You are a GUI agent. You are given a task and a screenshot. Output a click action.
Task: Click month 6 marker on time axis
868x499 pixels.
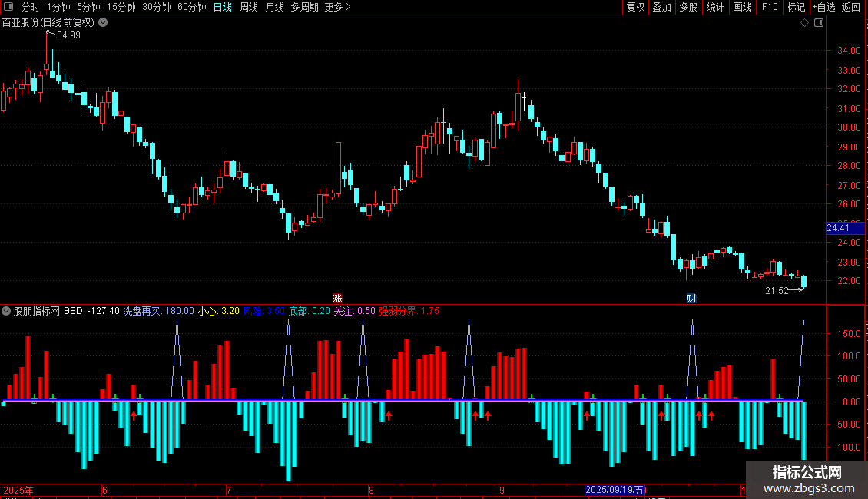104,490
